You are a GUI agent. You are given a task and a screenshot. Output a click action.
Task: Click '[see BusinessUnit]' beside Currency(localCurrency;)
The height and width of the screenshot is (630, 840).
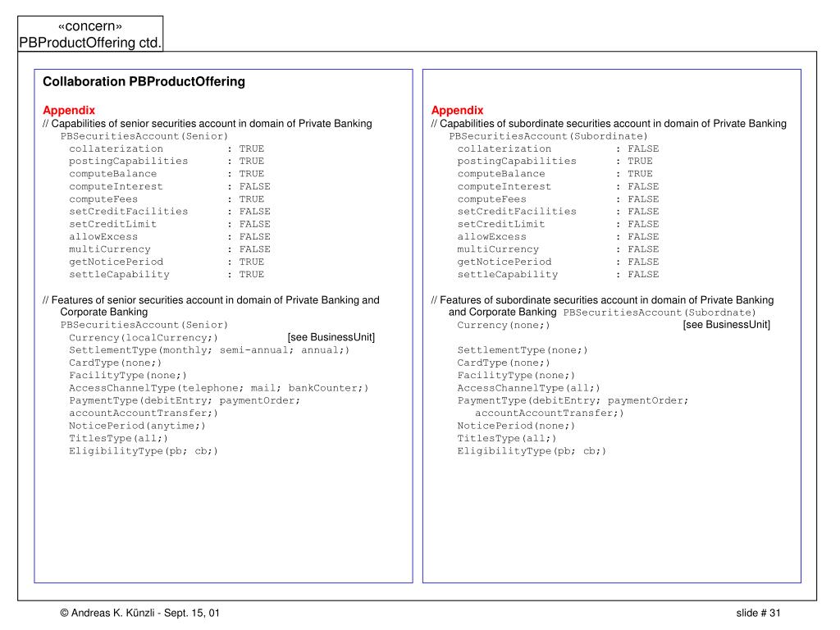[x=331, y=337]
